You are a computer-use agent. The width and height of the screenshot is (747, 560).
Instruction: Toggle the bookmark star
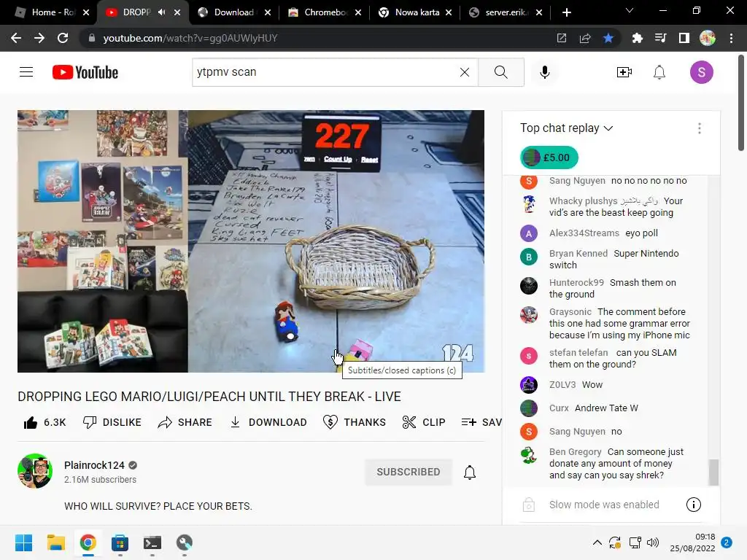tap(608, 38)
